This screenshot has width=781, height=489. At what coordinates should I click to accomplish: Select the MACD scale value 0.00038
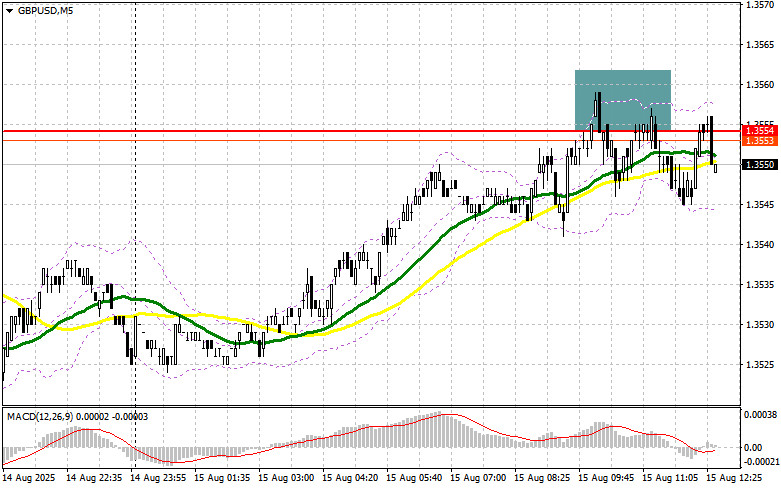click(x=759, y=414)
